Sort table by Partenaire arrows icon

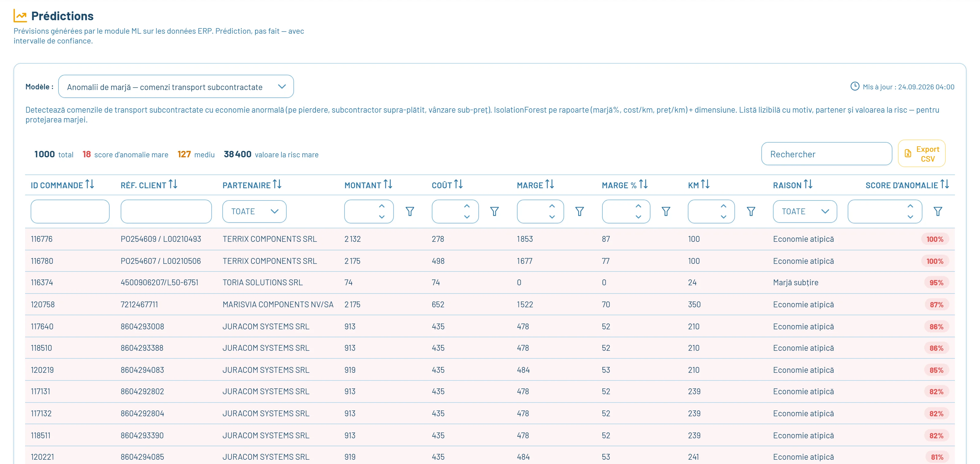(277, 185)
